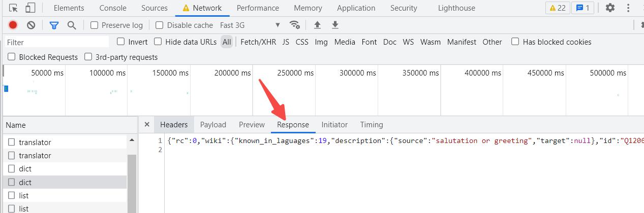Open the Headers tab of request
644x213 pixels.
174,125
